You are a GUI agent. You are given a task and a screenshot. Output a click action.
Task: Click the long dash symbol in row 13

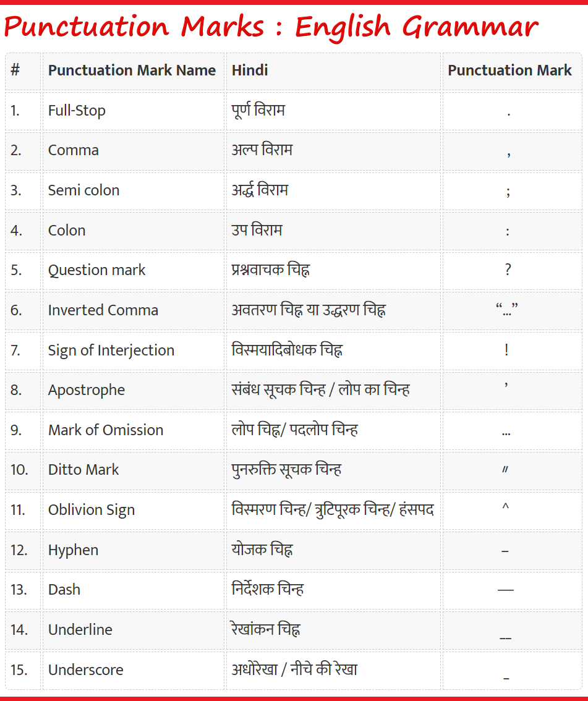coord(506,590)
